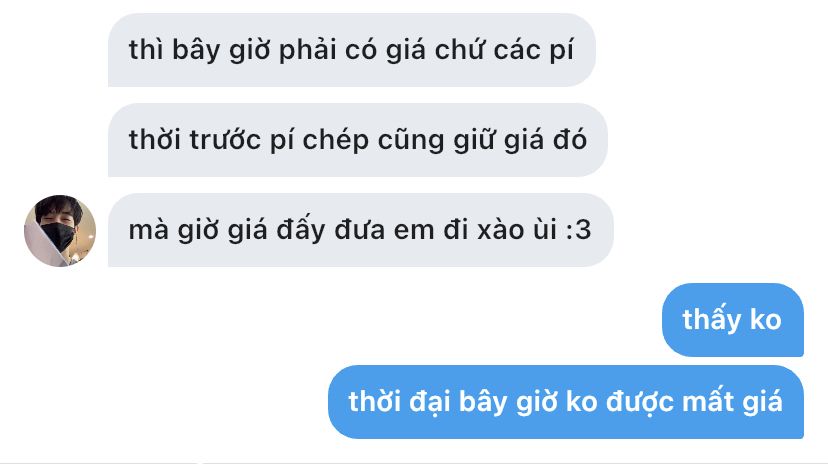The width and height of the screenshot is (828, 465).
Task: Click the words 'các pí' ending the first message
Action: tap(533, 51)
